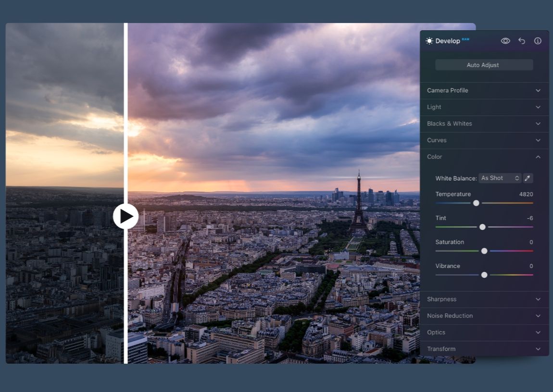Viewport: 553px width, 392px height.
Task: Expand the Camera Profile section
Action: click(x=484, y=90)
